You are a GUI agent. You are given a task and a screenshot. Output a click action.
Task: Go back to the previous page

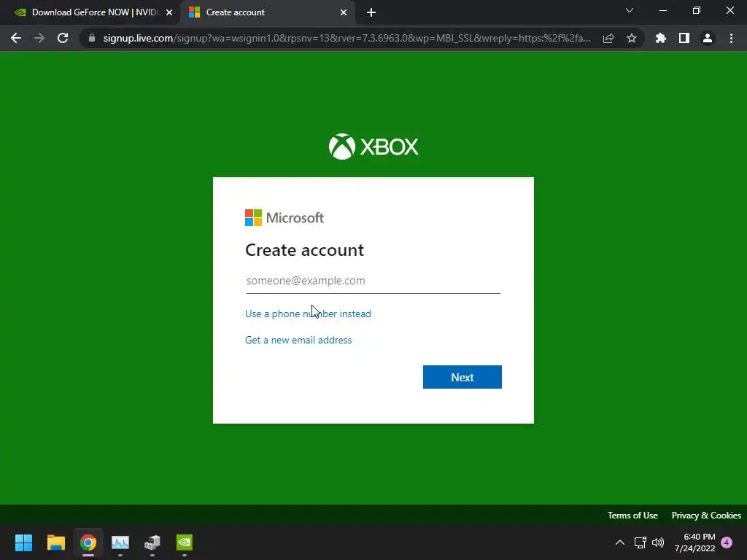pos(16,38)
